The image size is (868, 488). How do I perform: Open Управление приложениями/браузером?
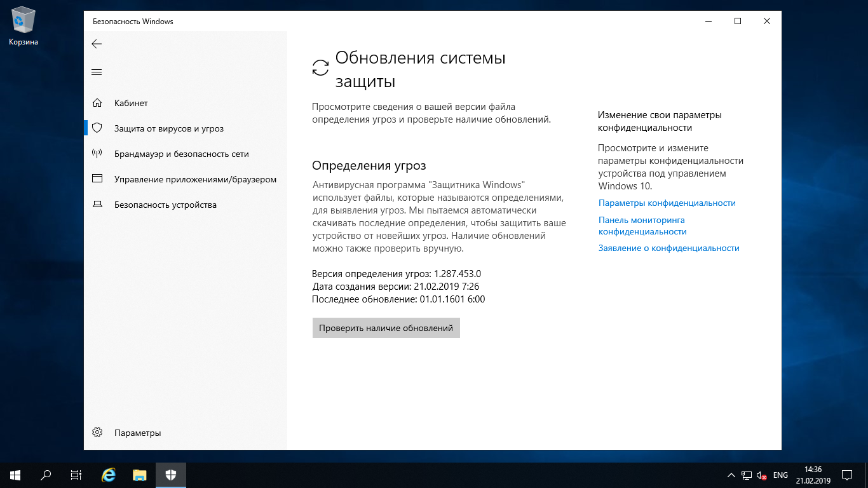click(x=186, y=179)
